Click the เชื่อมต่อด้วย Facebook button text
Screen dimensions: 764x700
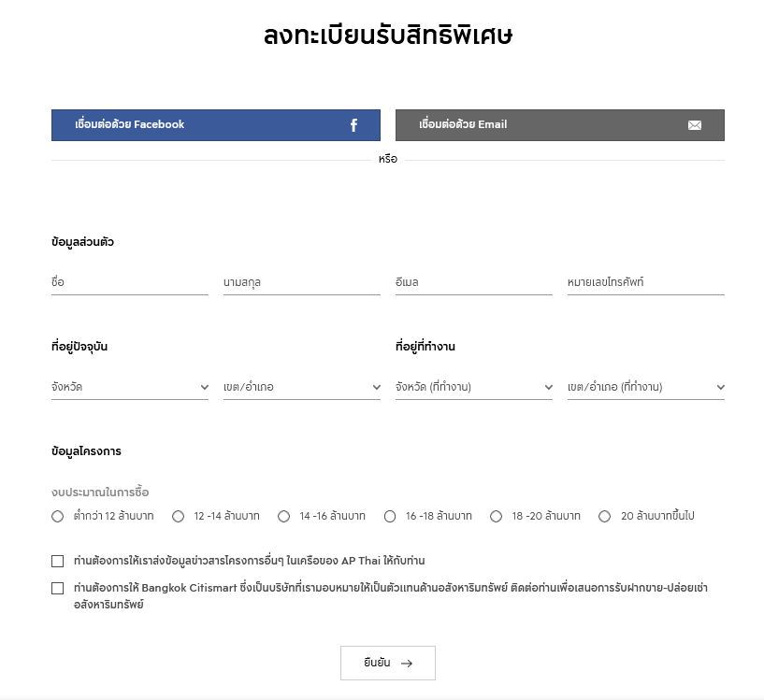click(x=130, y=124)
